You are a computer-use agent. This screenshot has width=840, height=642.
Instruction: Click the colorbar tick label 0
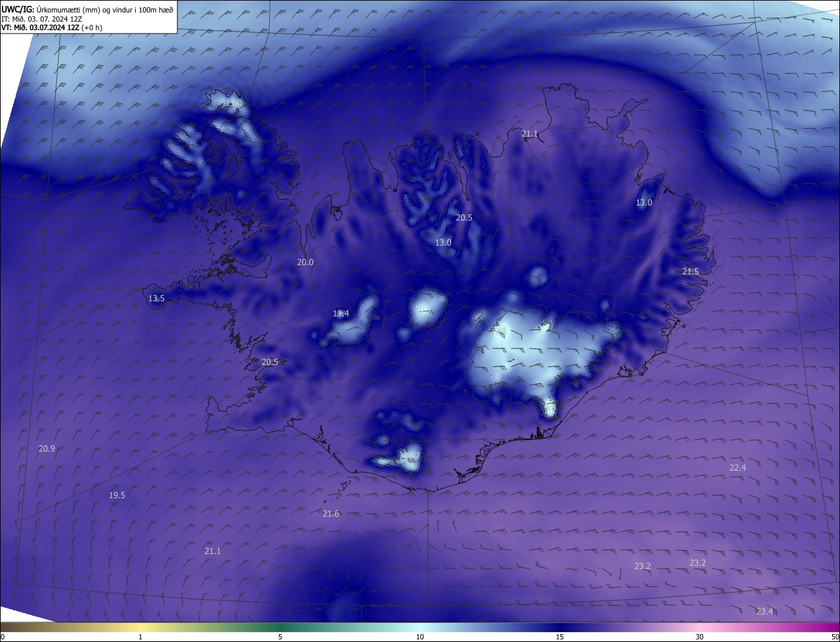[x=3, y=637]
